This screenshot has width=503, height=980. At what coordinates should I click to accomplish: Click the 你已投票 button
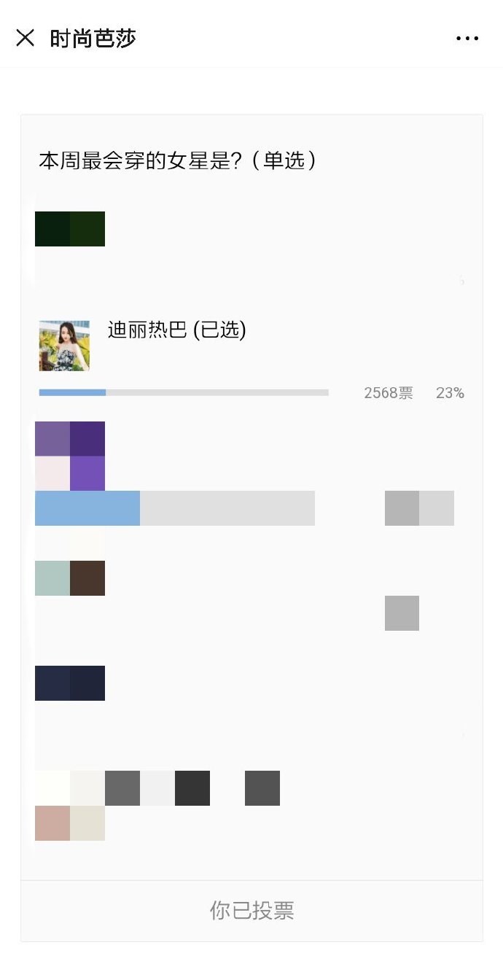pos(251,911)
